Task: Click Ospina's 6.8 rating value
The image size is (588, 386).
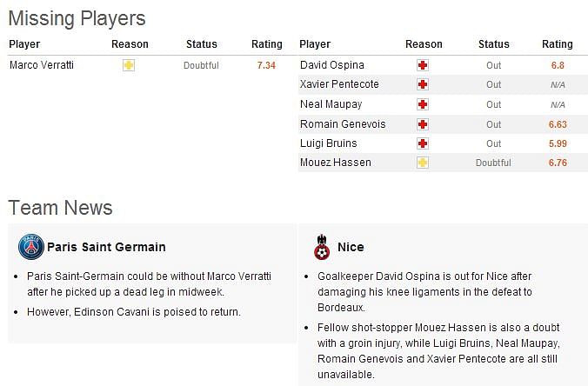Action: (558, 65)
